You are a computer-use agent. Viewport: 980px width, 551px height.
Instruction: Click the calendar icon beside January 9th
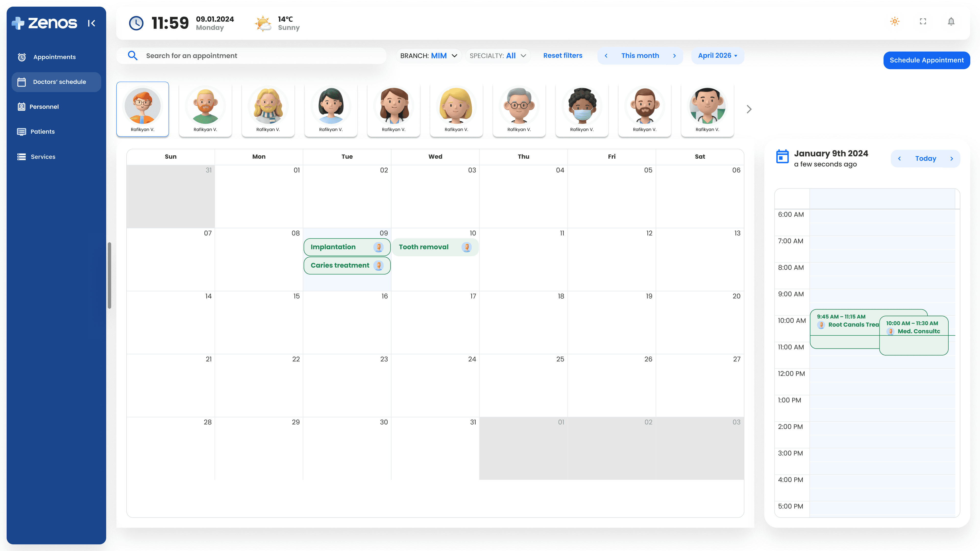pos(782,156)
